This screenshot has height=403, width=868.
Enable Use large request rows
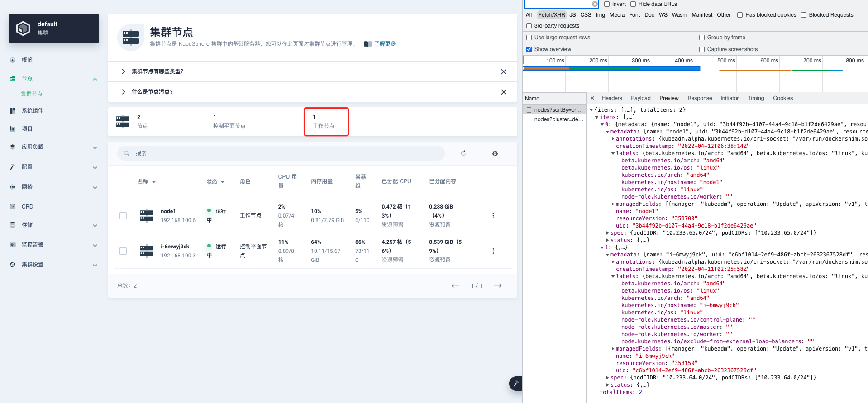[529, 38]
